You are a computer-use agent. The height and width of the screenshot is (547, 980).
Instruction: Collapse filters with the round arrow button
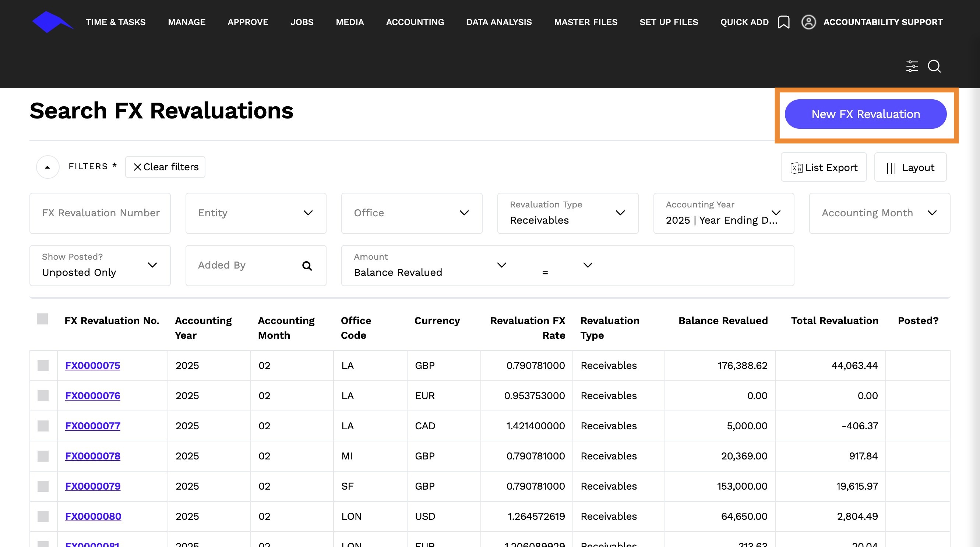coord(47,167)
